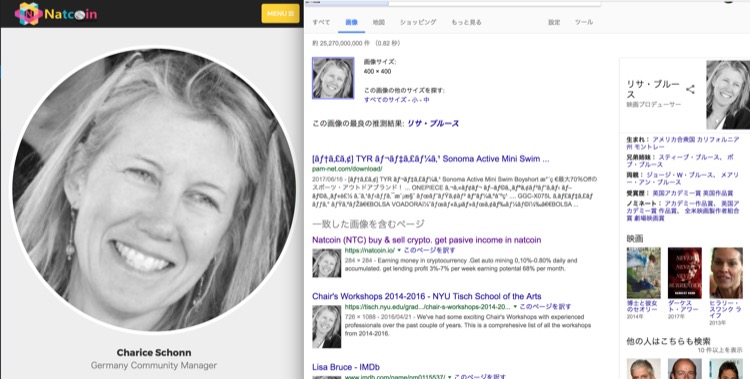The width and height of the screenshot is (750, 379).
Task: Open the Lisa Bruce - IMDb result
Action: pyautogui.click(x=346, y=367)
